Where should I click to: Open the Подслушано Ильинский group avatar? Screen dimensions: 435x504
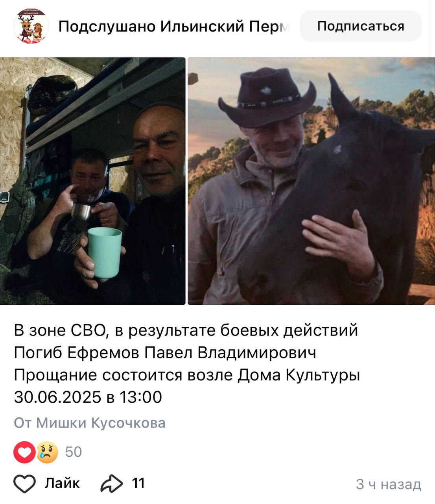pyautogui.click(x=31, y=26)
